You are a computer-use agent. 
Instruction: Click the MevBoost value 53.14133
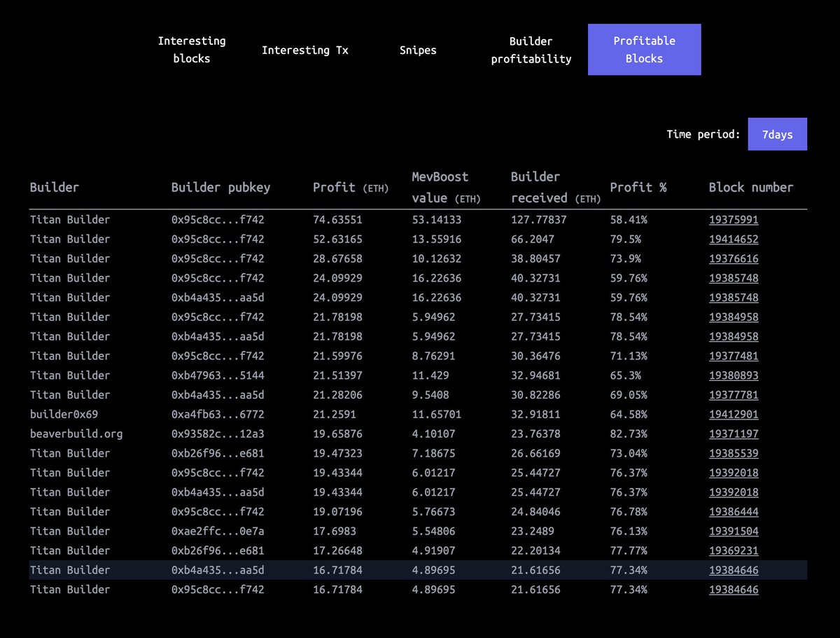click(x=437, y=220)
